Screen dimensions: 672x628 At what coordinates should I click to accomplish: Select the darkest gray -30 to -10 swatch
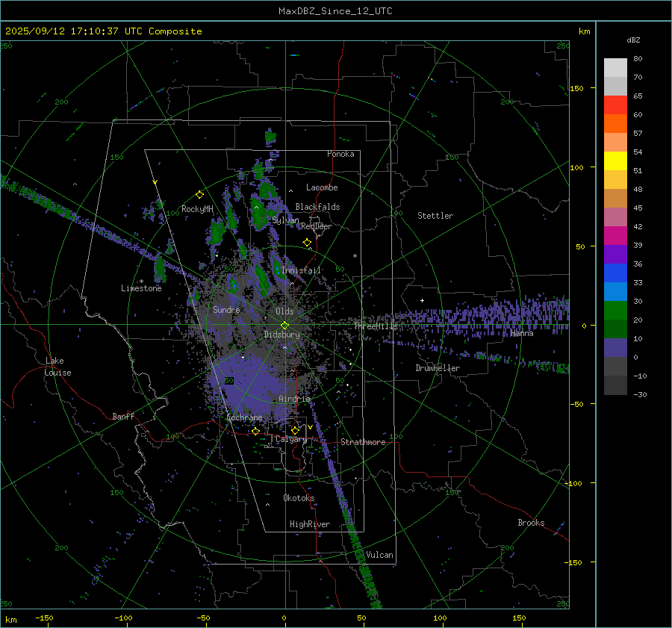pos(615,385)
